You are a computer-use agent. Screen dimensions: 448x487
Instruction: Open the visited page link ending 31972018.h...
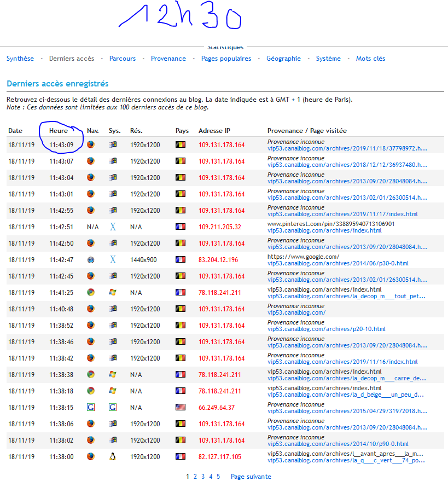coord(347,411)
